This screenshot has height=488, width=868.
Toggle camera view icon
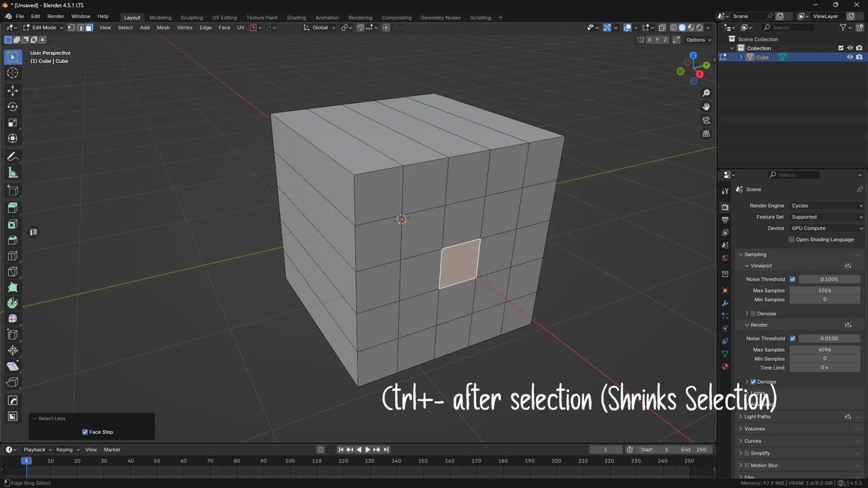(x=706, y=120)
